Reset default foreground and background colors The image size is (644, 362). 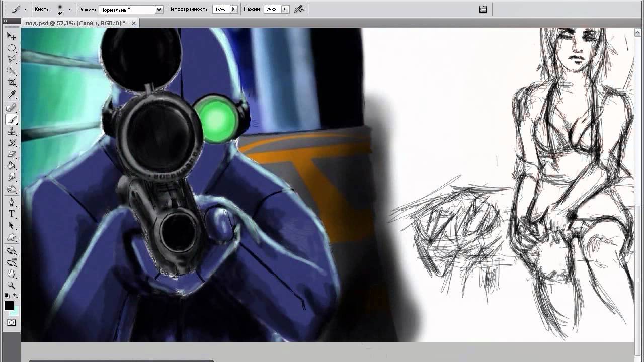[x=7, y=296]
